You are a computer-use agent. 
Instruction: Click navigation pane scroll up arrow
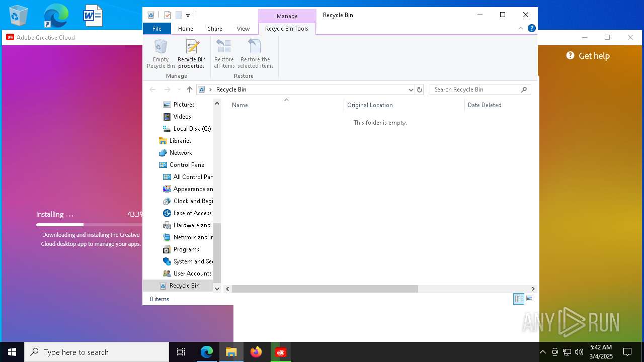tap(217, 103)
